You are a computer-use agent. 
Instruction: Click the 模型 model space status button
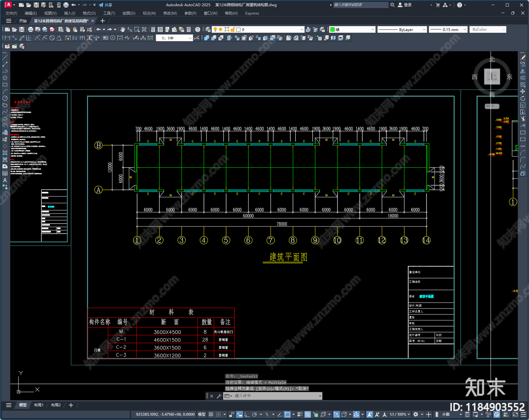(202, 414)
